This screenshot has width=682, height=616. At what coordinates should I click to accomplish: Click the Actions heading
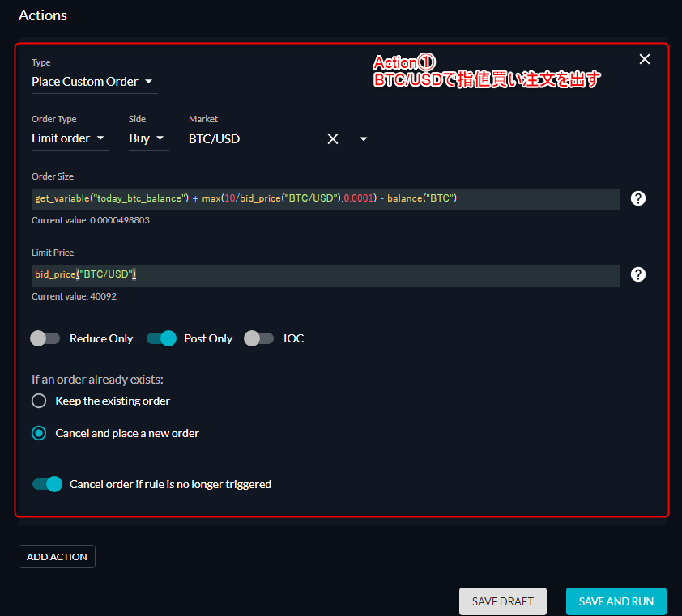(43, 15)
